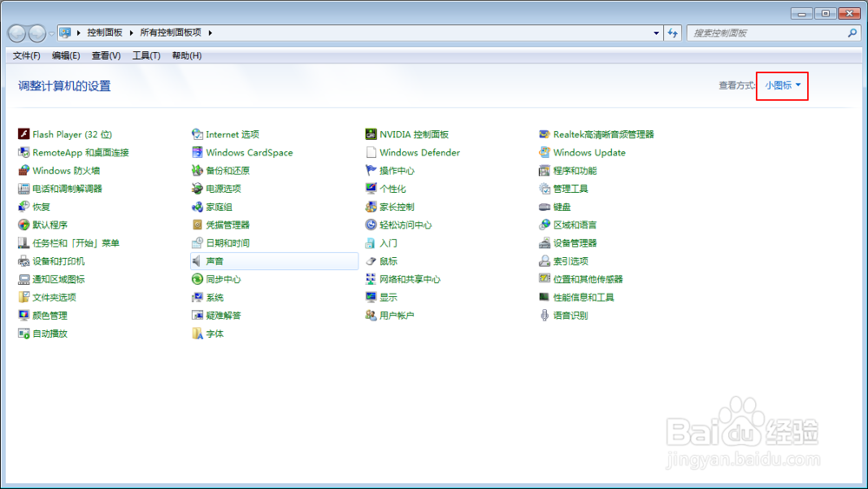The image size is (868, 489).
Task: Open the 日期和时间 link
Action: click(x=227, y=243)
